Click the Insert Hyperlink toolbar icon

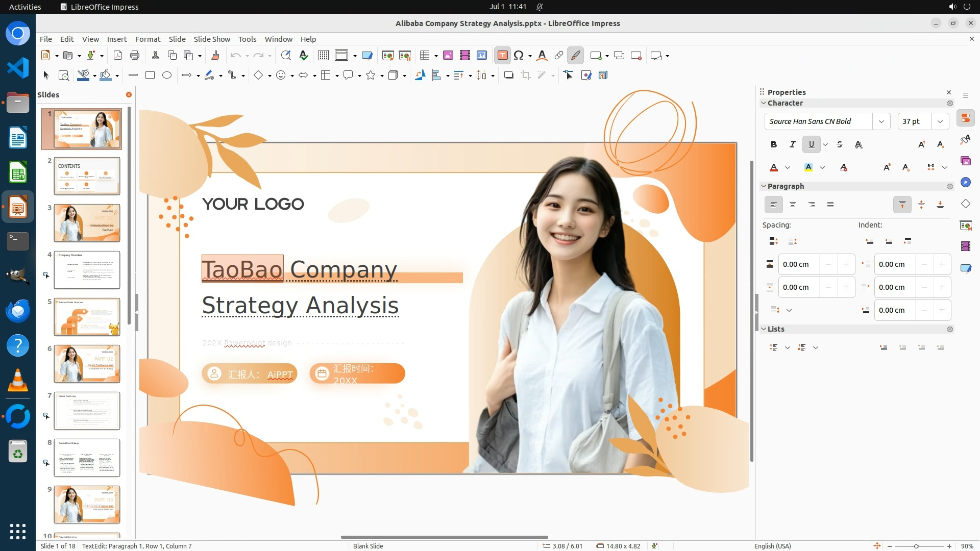click(559, 56)
